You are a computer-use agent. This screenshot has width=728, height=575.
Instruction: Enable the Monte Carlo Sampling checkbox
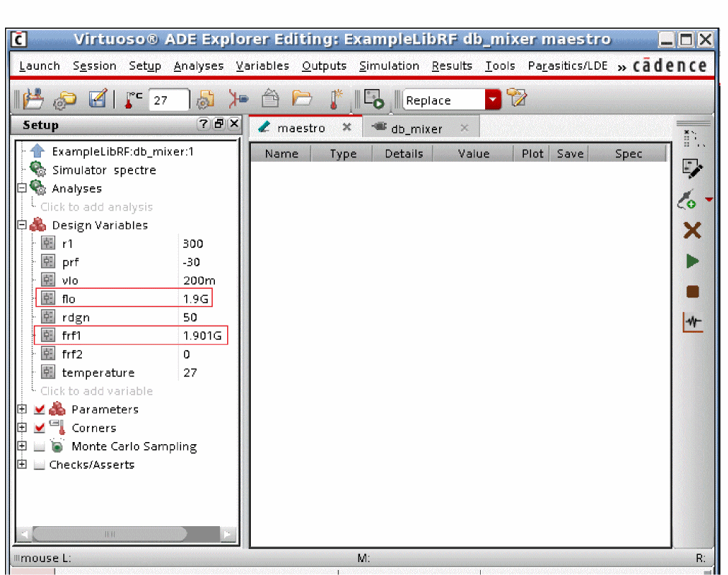click(40, 446)
